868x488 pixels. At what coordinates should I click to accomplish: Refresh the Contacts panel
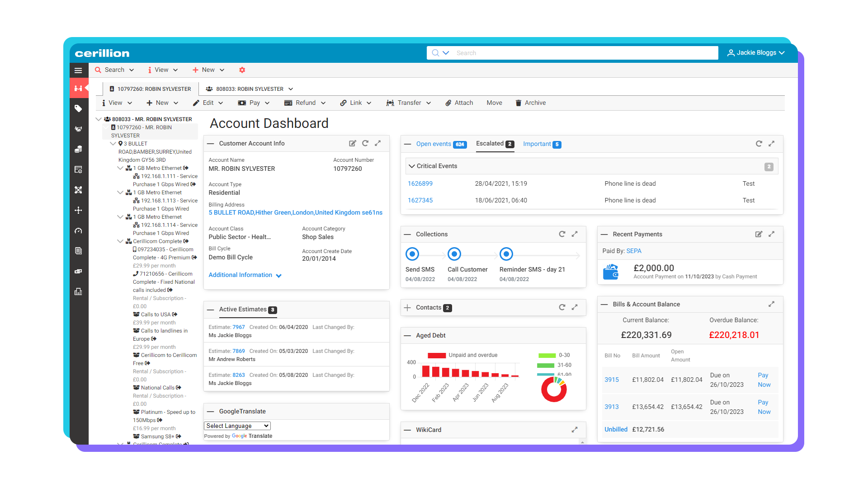pos(562,307)
